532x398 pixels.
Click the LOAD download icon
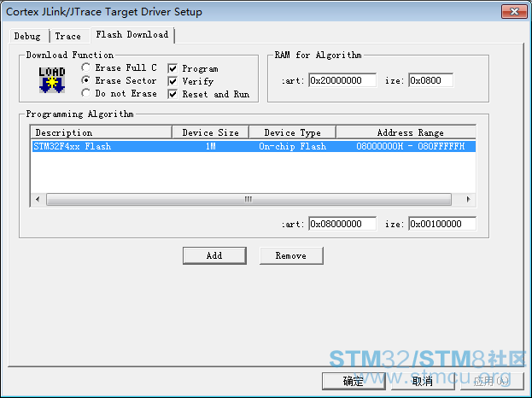pos(52,79)
